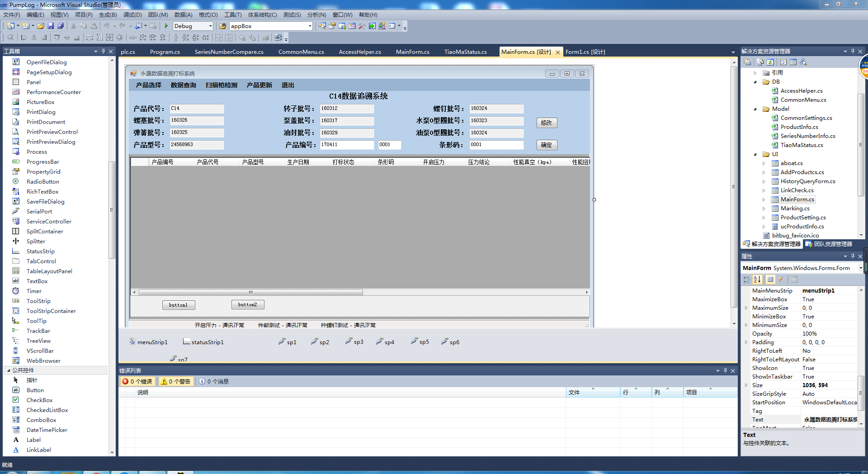Viewport: 868px width, 474px height.
Task: Open the Debug configuration dropdown
Action: (210, 26)
